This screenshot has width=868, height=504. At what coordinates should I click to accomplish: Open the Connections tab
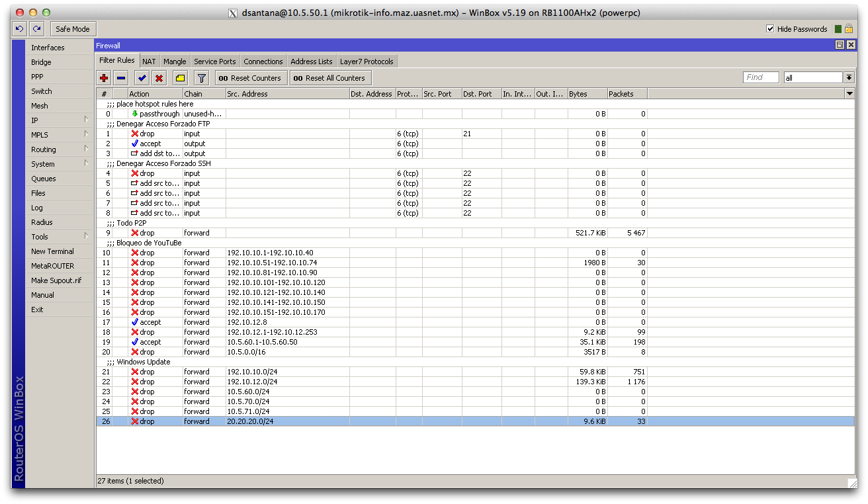[263, 62]
